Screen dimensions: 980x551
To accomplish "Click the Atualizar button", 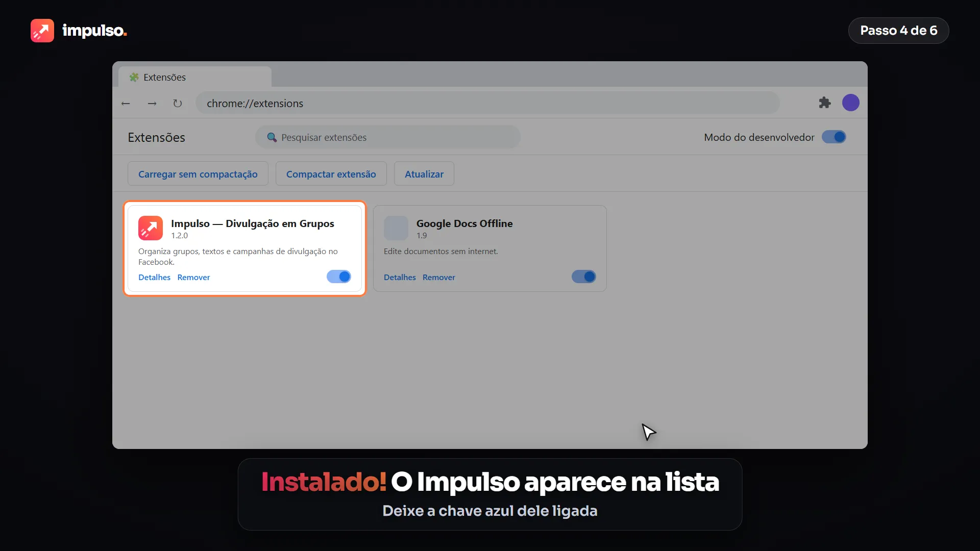I will tap(424, 174).
